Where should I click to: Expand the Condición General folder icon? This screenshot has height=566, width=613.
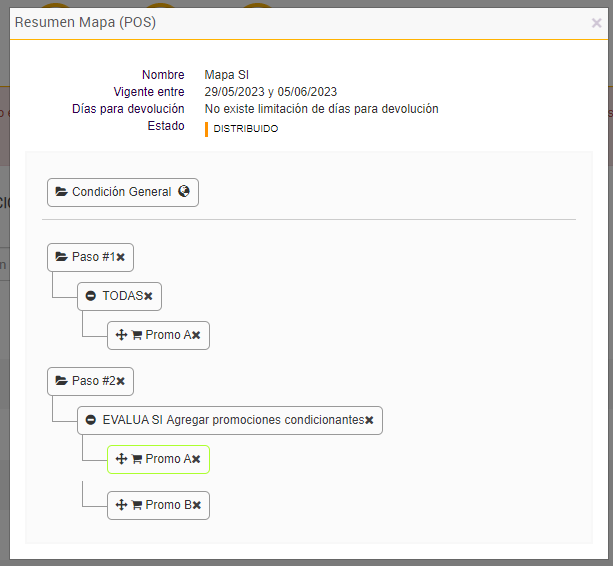pos(61,192)
